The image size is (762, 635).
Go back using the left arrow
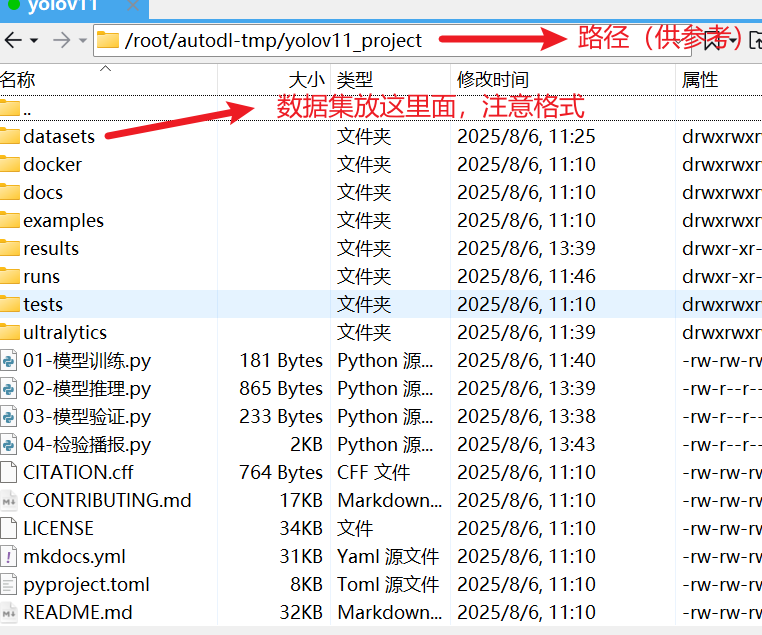point(13,40)
